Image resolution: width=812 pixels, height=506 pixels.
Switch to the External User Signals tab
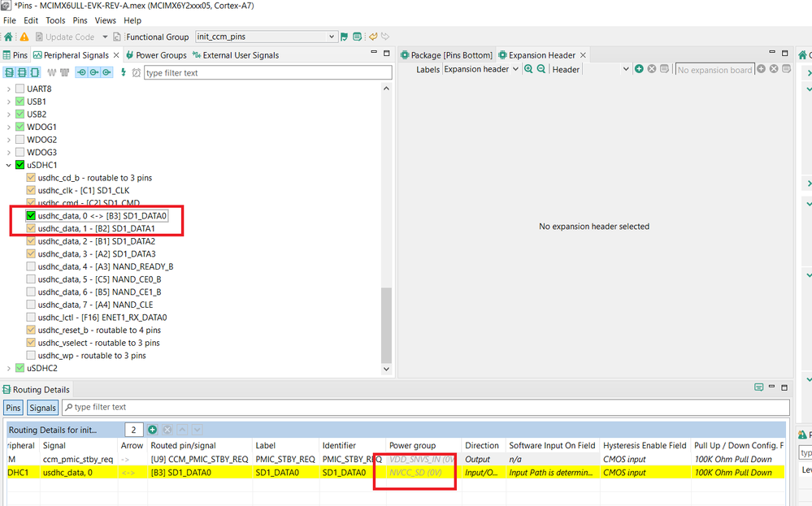pyautogui.click(x=236, y=55)
